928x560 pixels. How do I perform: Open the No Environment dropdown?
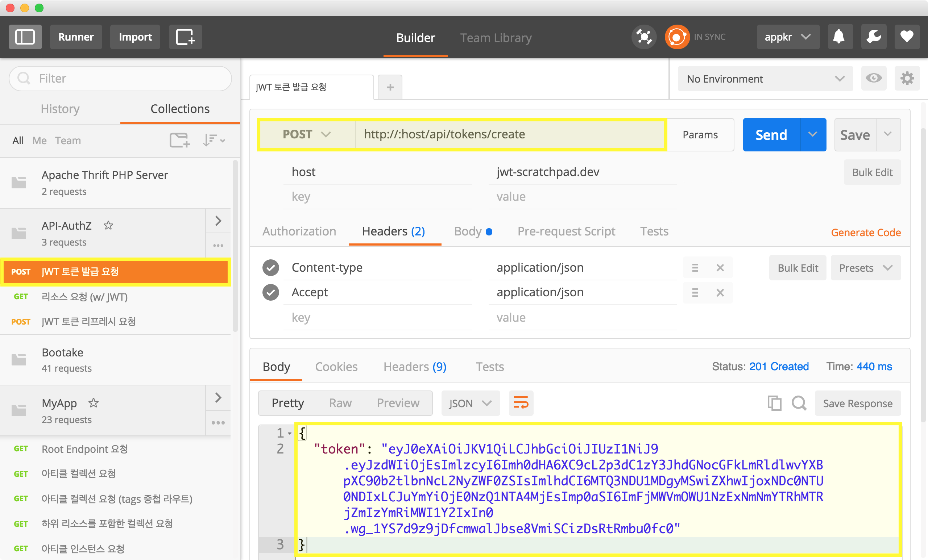tap(765, 79)
